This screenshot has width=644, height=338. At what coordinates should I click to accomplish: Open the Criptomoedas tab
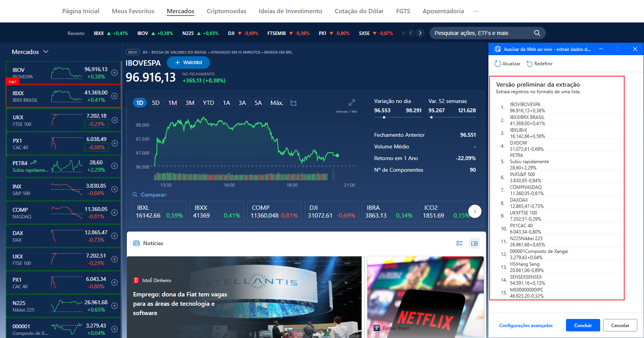[x=227, y=11]
